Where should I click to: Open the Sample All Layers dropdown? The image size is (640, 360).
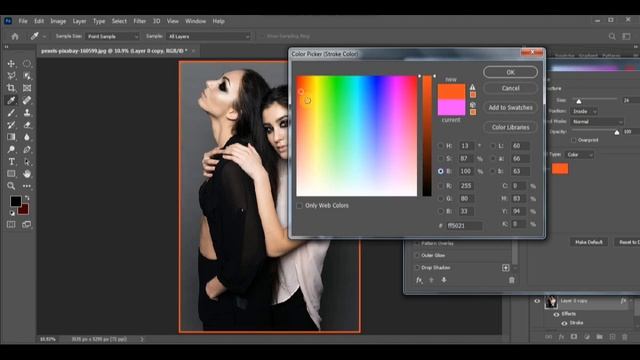208,36
